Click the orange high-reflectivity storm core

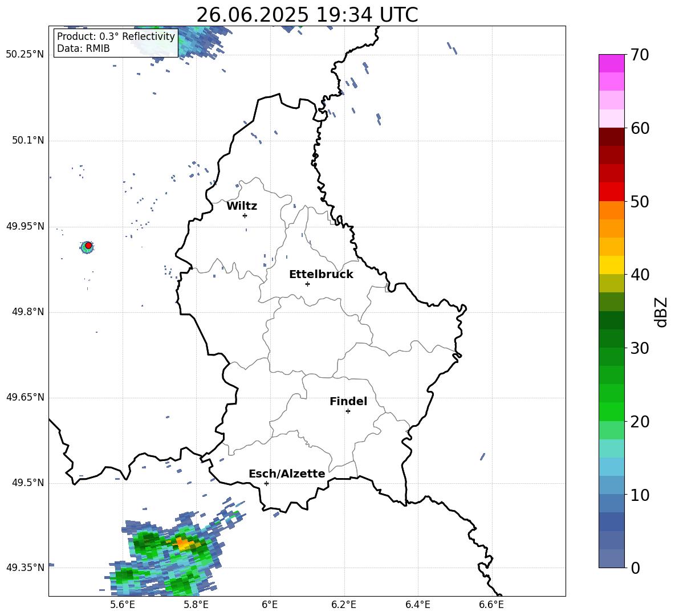pyautogui.click(x=184, y=544)
